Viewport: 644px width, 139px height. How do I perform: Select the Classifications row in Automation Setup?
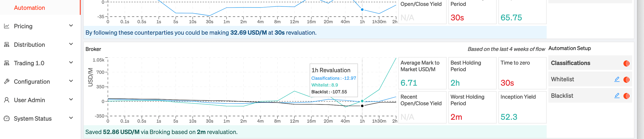click(590, 63)
